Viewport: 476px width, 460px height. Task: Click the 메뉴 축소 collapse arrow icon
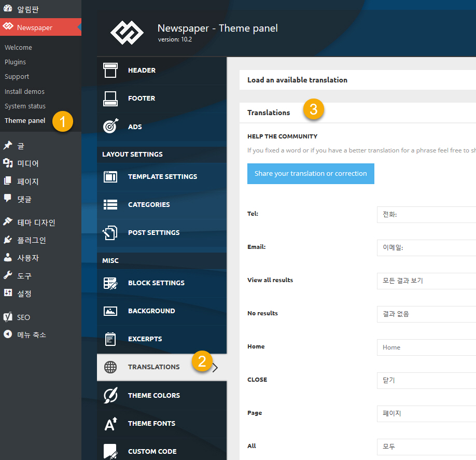(x=8, y=334)
